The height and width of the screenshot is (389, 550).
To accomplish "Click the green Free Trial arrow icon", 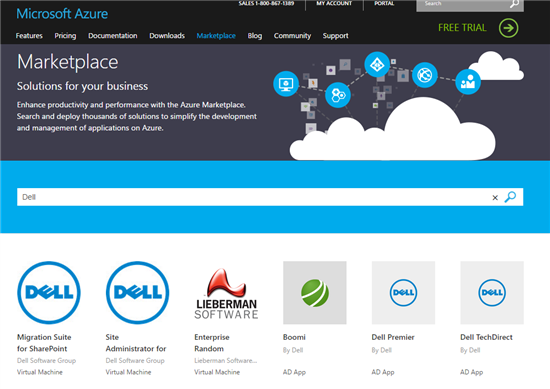I will [508, 28].
